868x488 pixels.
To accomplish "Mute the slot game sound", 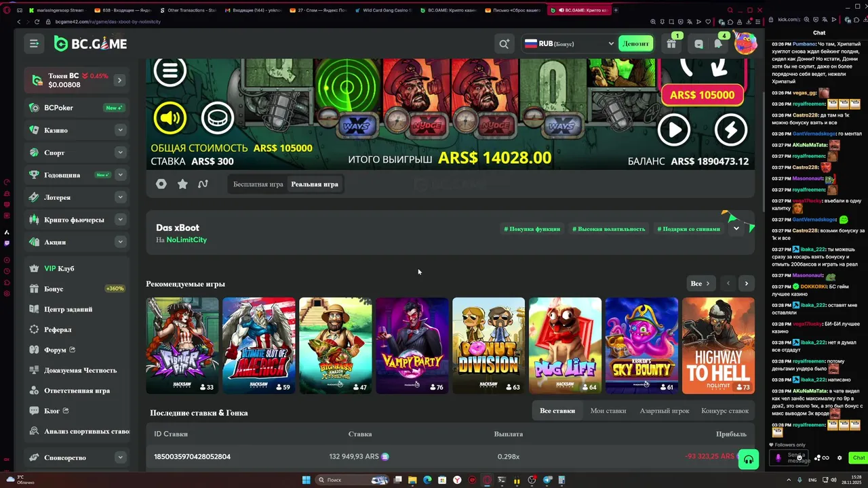I will pos(170,118).
